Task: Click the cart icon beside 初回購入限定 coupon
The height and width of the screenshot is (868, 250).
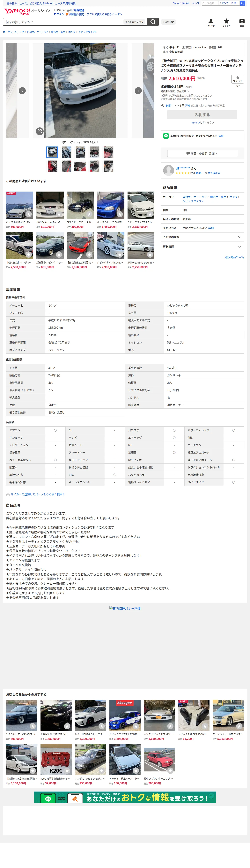Action: (x=67, y=14)
